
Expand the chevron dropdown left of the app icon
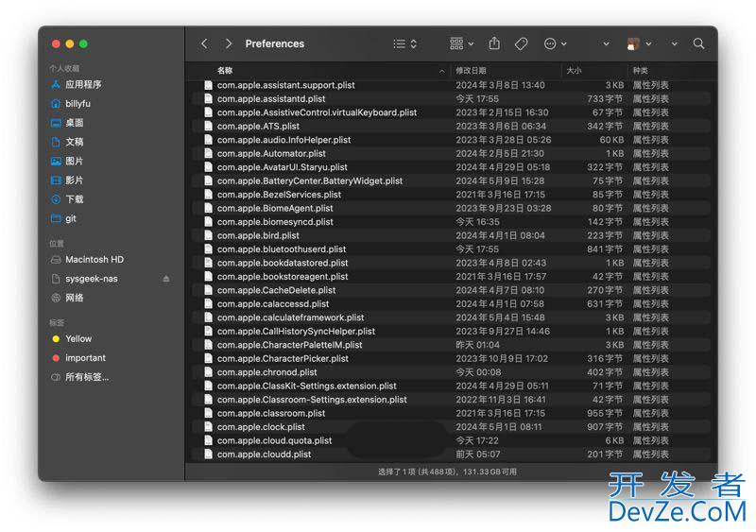point(606,43)
